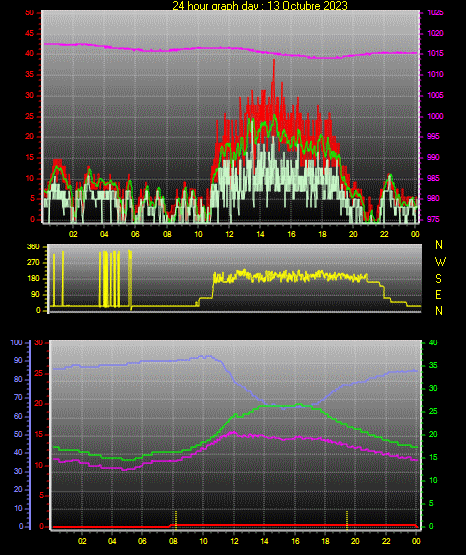Click the W wind direction label
466x555 pixels.
coord(440,262)
